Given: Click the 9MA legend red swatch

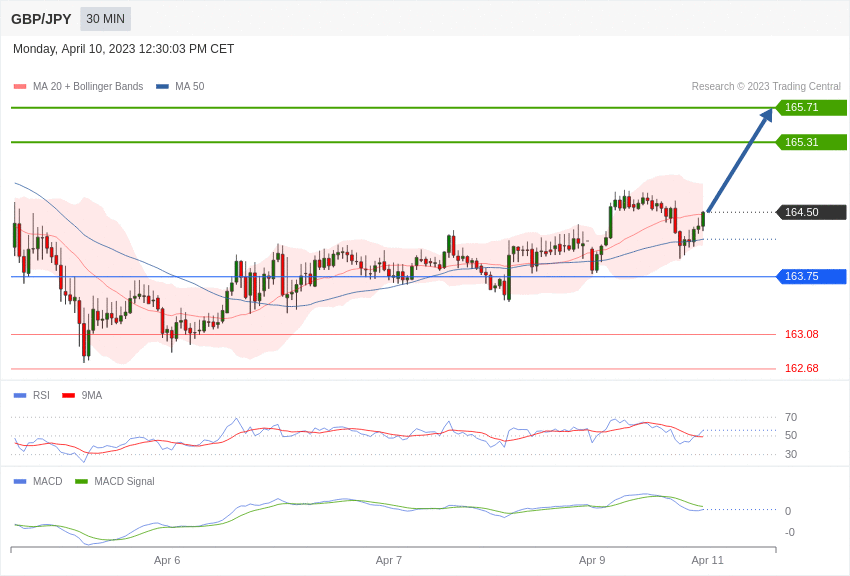Looking at the screenshot, I should coord(68,396).
